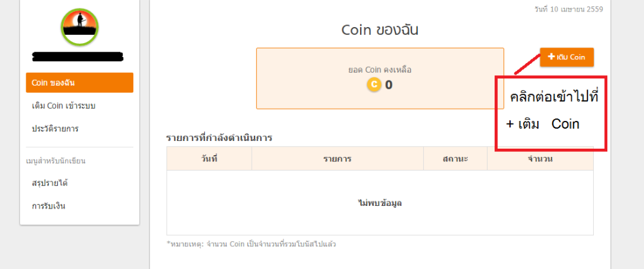Click the gold coin icon beside the balance
The height and width of the screenshot is (269, 644).
[x=374, y=84]
